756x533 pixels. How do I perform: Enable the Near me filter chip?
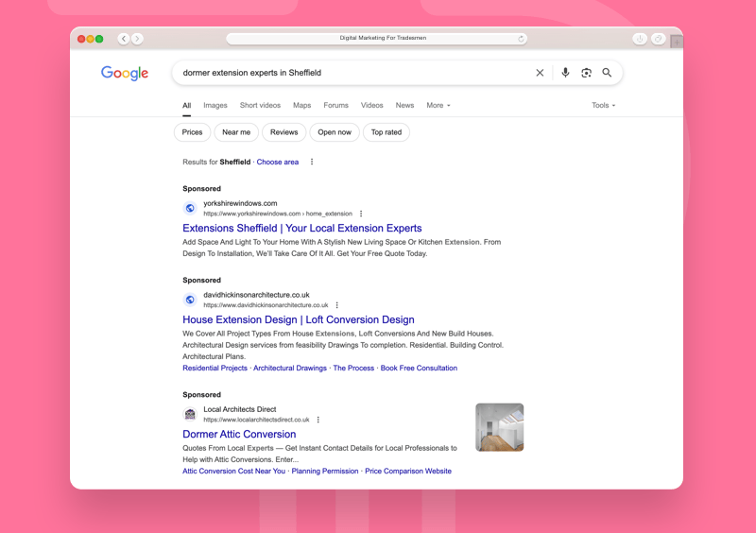coord(236,132)
